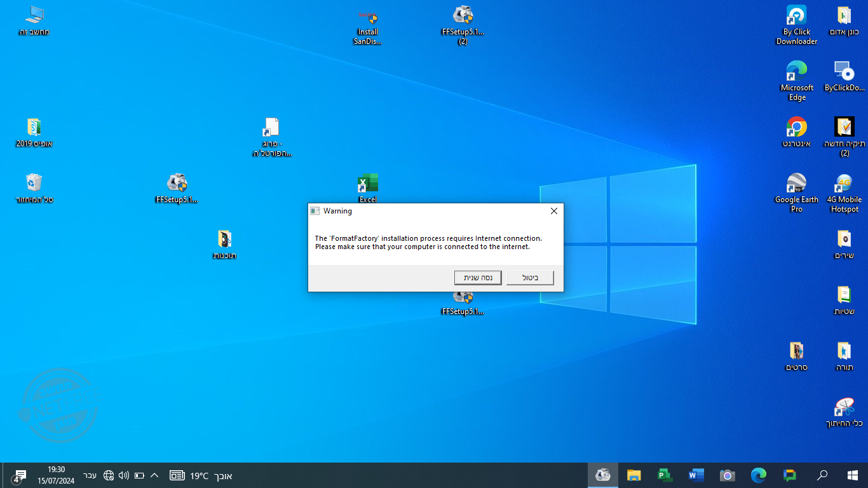Open the Camera app from the taskbar
The width and height of the screenshot is (868, 488).
point(728,475)
